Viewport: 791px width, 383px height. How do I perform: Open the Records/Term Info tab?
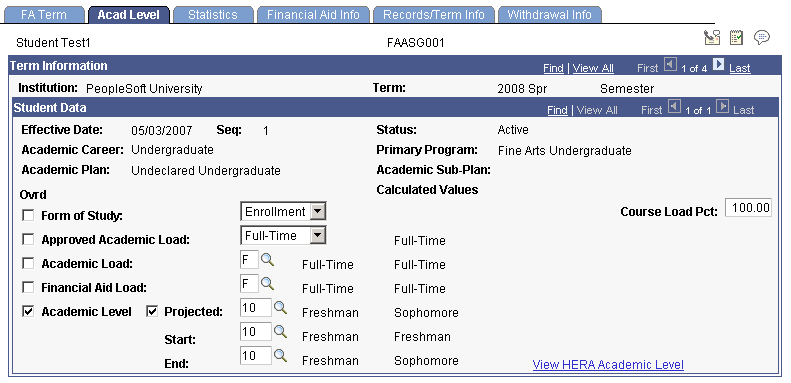[434, 15]
